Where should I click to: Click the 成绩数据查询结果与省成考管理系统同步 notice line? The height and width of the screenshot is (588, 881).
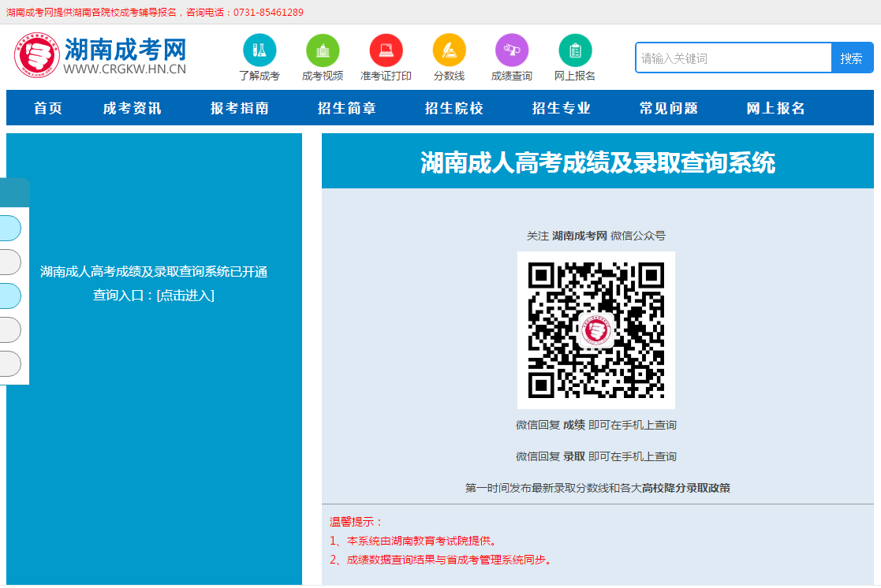pyautogui.click(x=441, y=560)
